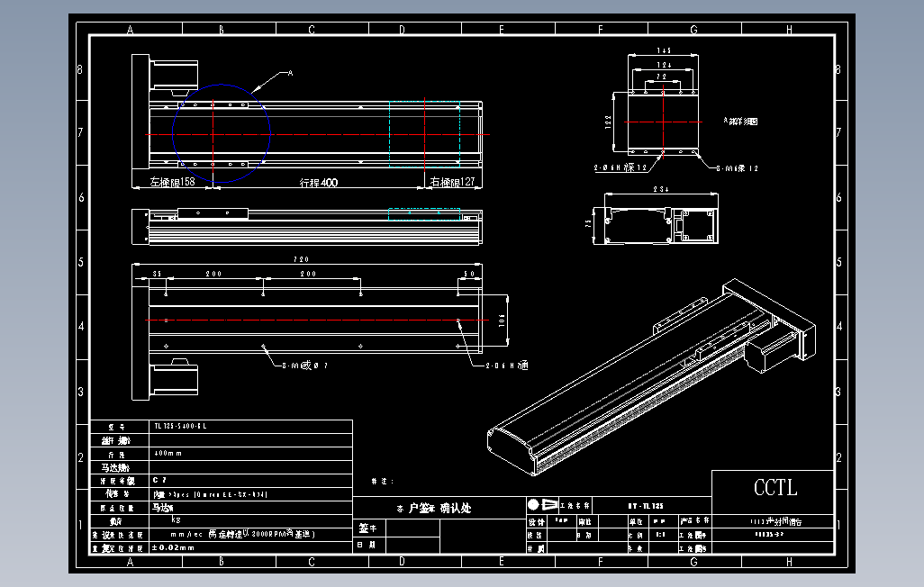924x587 pixels.
Task: Select the 传感器 sensor row label
Action: pyautogui.click(x=117, y=494)
